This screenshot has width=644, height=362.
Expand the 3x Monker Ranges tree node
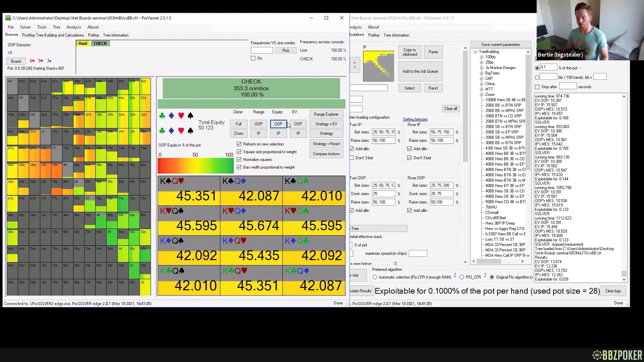482,68
